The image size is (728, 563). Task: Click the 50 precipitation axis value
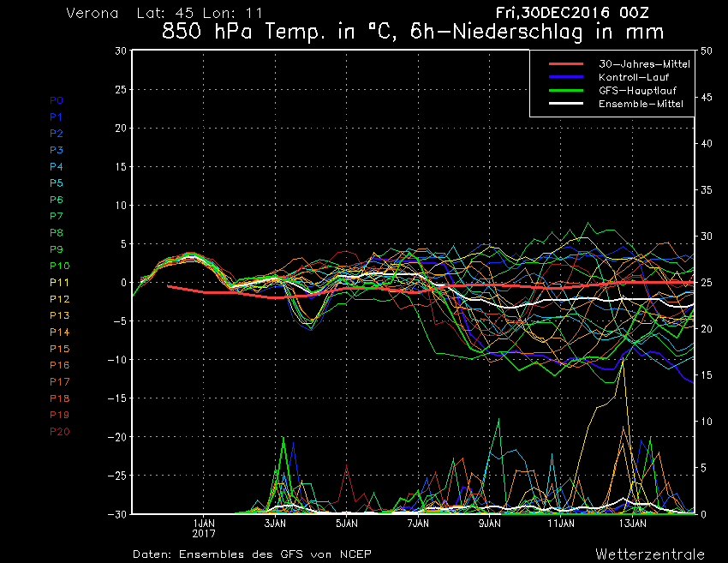coord(707,51)
